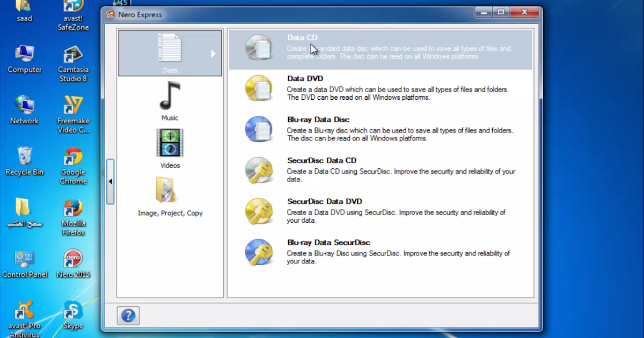The image size is (644, 338).
Task: Click the Blu-ray Data SecurDisc icon
Action: click(x=259, y=252)
